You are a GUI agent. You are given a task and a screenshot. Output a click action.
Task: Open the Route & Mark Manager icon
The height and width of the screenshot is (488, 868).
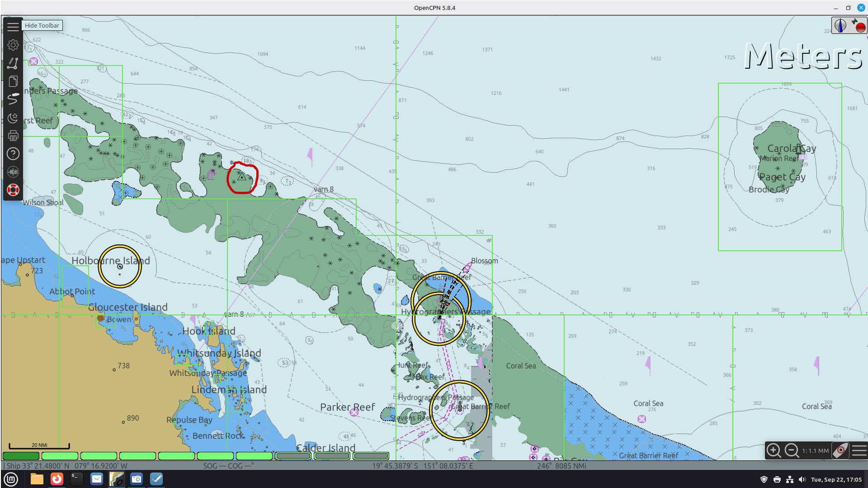(13, 81)
